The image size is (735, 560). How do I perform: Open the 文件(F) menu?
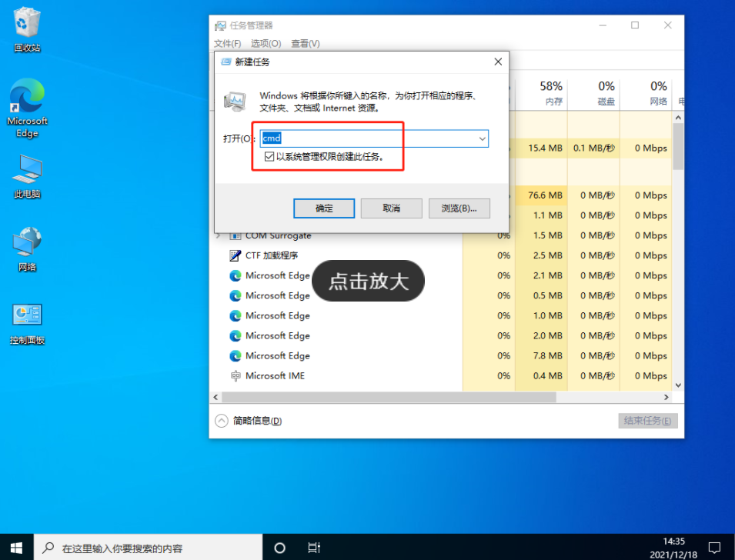pos(227,44)
